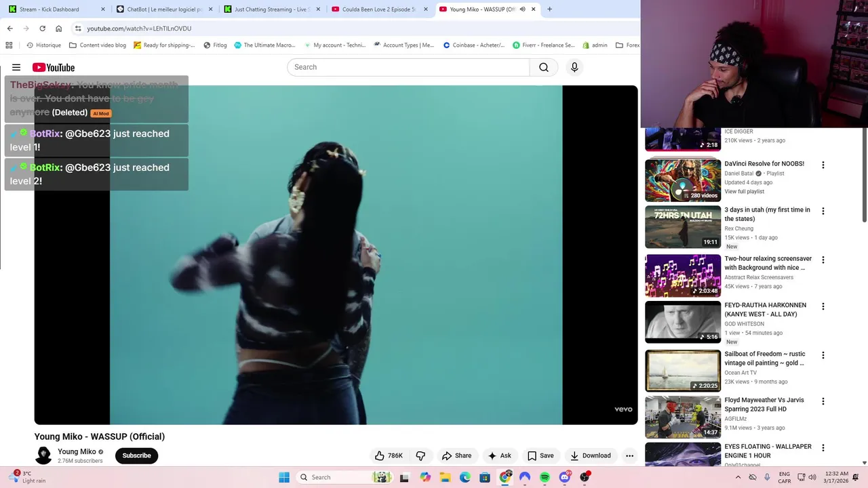Go to the YouTube home logo
The image size is (868, 488).
(x=54, y=67)
